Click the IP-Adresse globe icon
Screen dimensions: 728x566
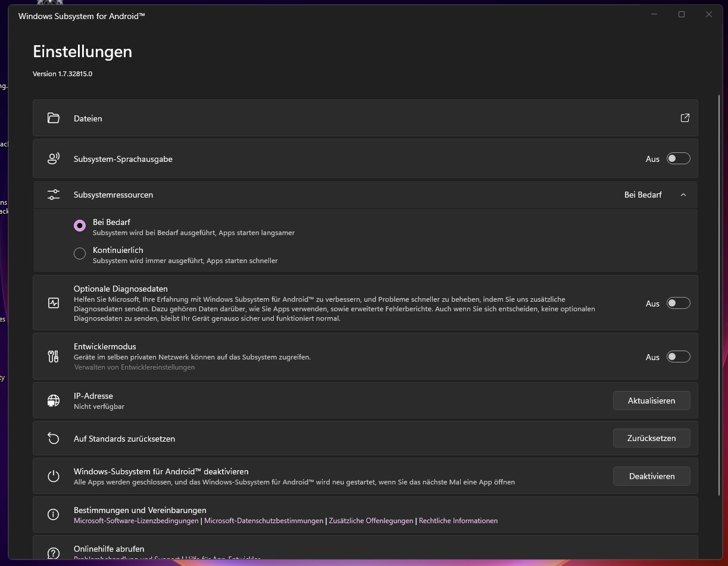pos(54,401)
